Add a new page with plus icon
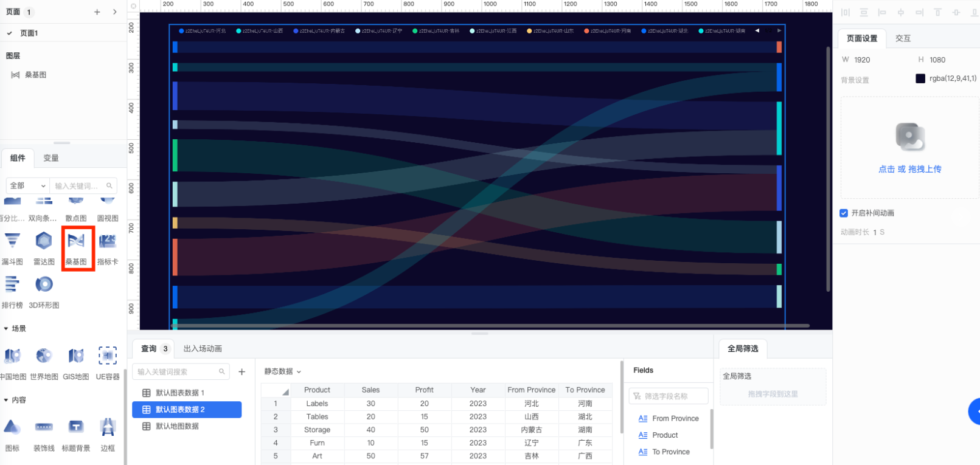The width and height of the screenshot is (980, 465). [97, 12]
